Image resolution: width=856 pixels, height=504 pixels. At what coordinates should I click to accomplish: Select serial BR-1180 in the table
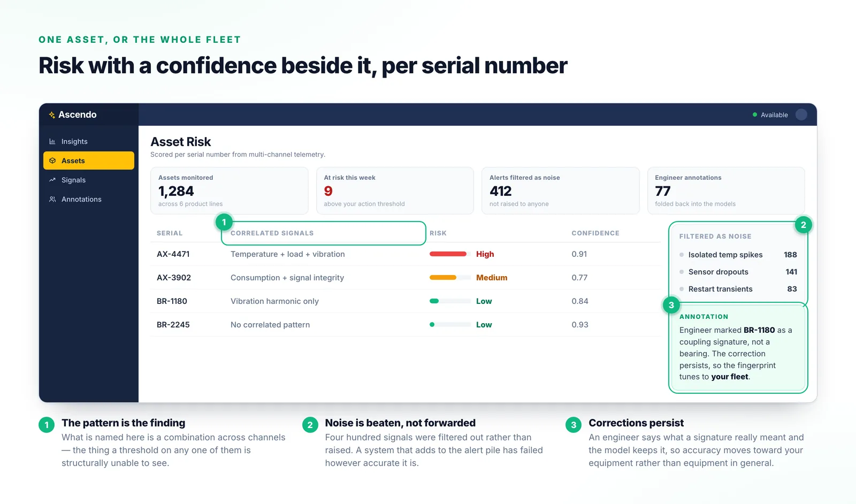[172, 301]
